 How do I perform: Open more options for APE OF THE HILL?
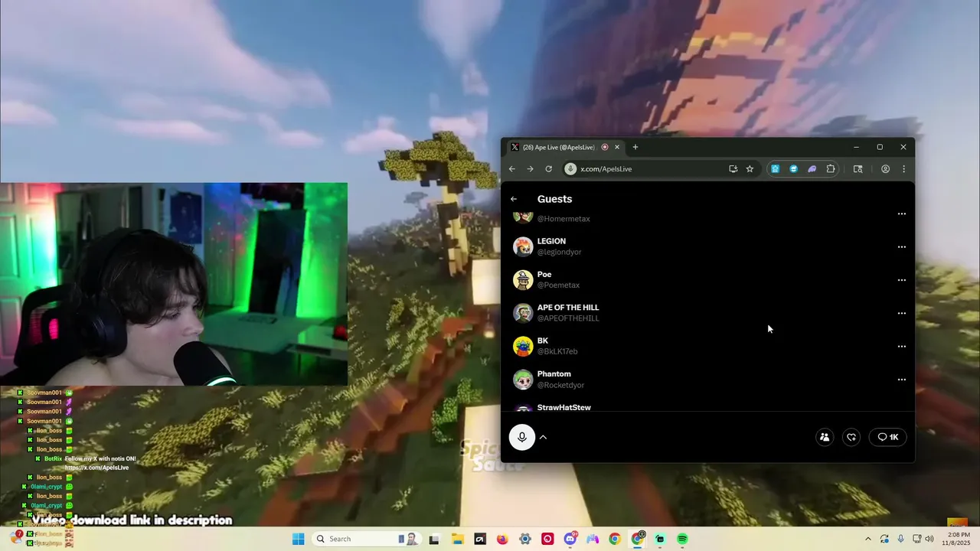[x=901, y=313]
